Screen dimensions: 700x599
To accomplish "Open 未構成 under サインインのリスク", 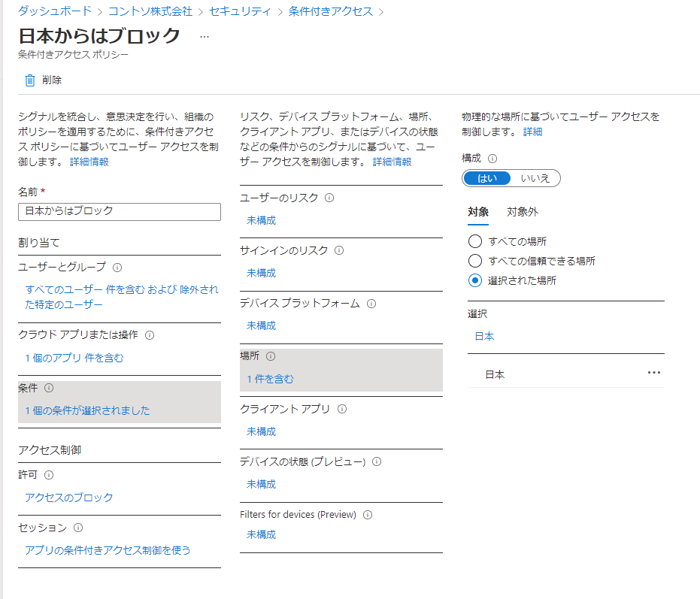I will [x=261, y=273].
